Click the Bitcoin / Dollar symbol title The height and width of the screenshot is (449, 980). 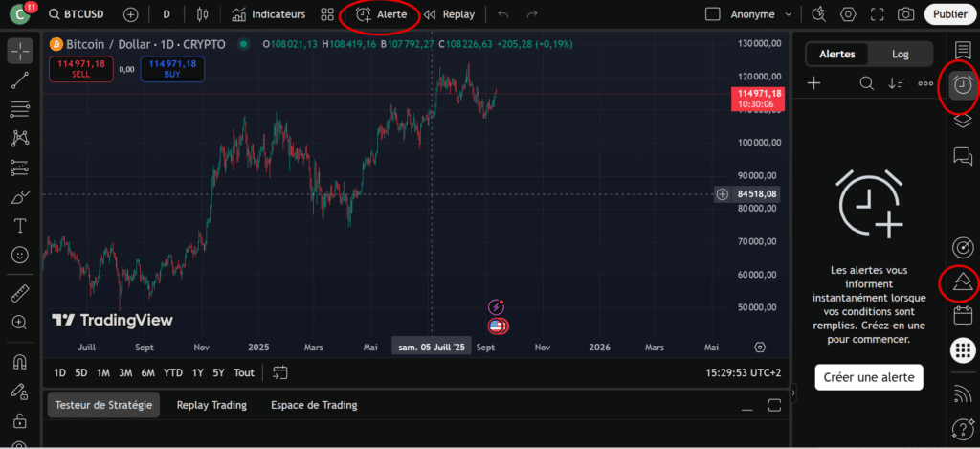(x=145, y=44)
